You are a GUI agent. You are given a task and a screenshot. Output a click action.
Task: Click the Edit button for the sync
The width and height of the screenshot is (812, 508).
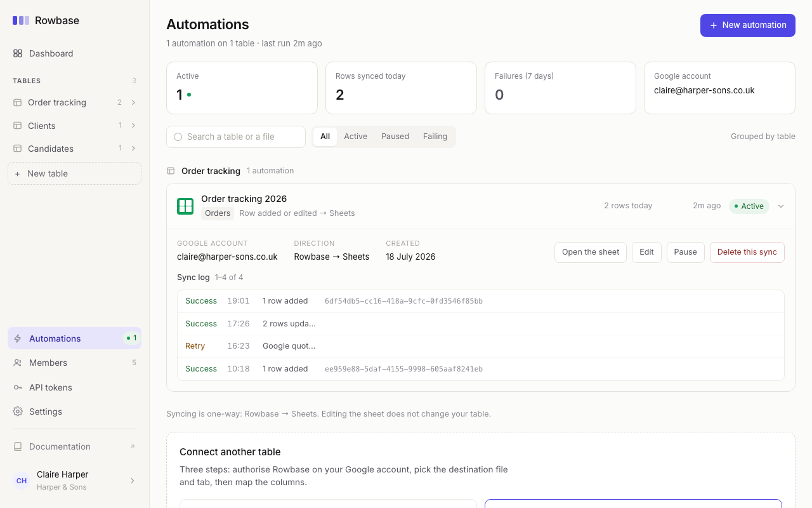(x=646, y=252)
